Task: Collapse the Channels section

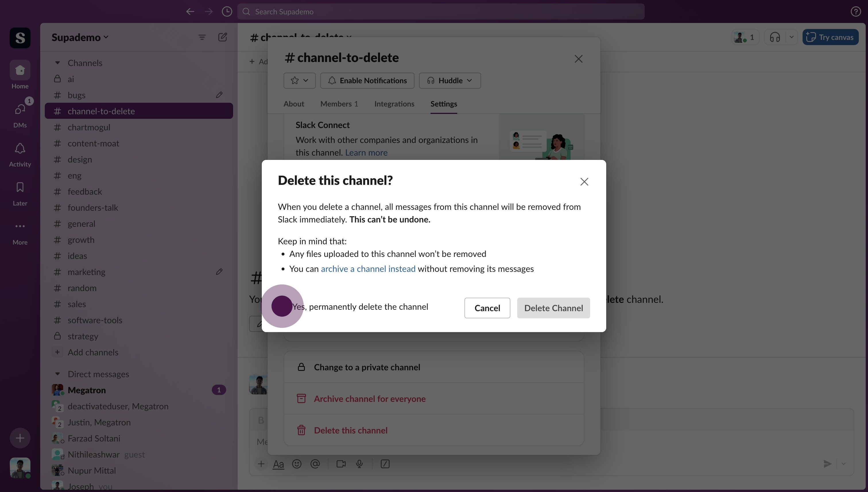Action: click(x=57, y=63)
